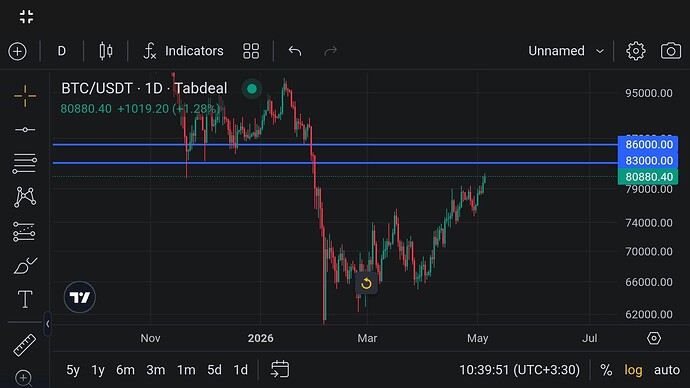Image resolution: width=690 pixels, height=388 pixels.
Task: Select the trend line tool
Action: pyautogui.click(x=25, y=130)
